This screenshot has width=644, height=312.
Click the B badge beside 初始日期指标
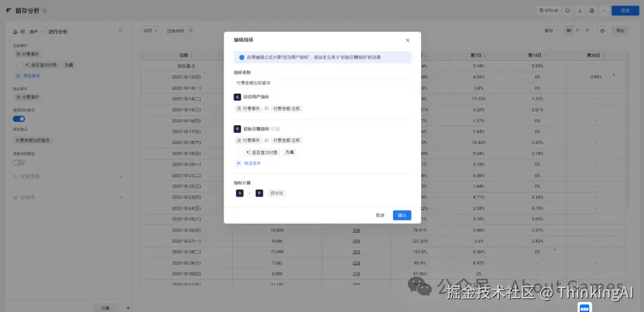(237, 129)
